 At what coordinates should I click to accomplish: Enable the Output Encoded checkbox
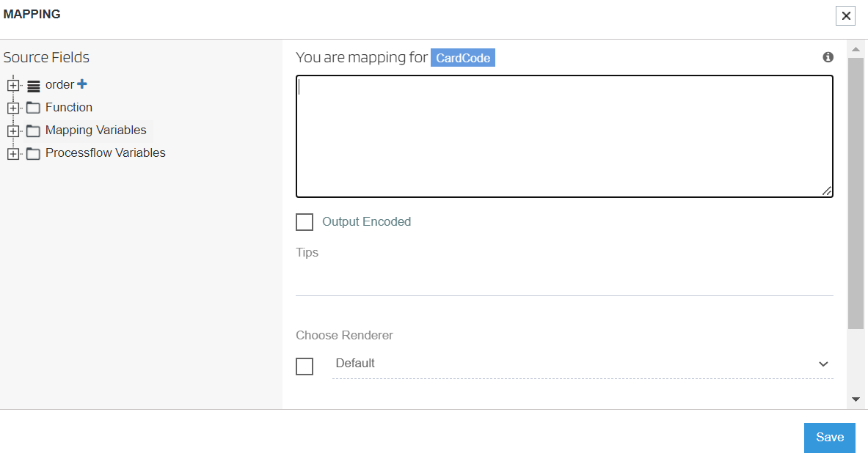pos(304,222)
